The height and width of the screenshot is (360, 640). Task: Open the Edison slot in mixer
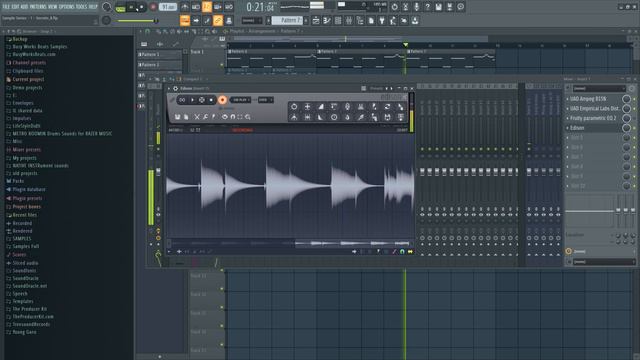point(577,128)
